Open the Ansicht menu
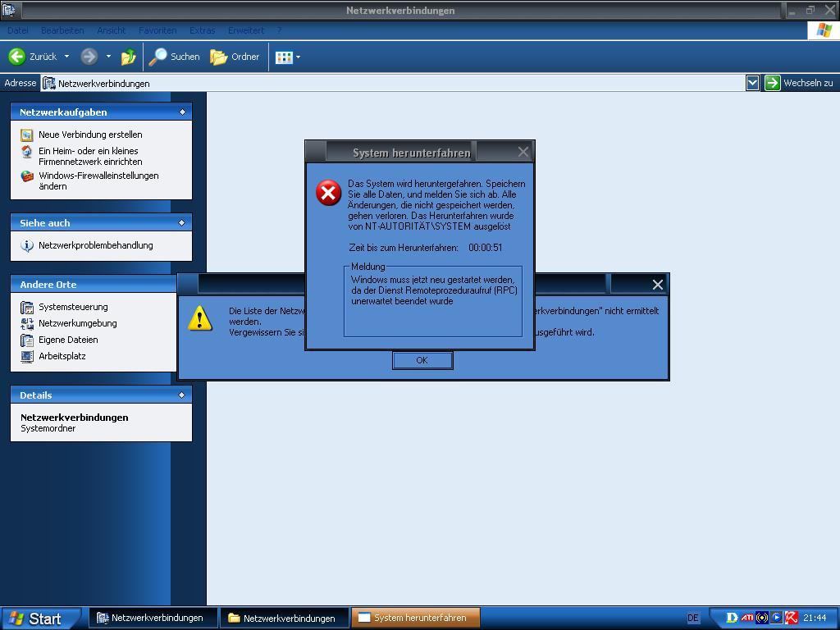The image size is (840, 630). pyautogui.click(x=111, y=30)
